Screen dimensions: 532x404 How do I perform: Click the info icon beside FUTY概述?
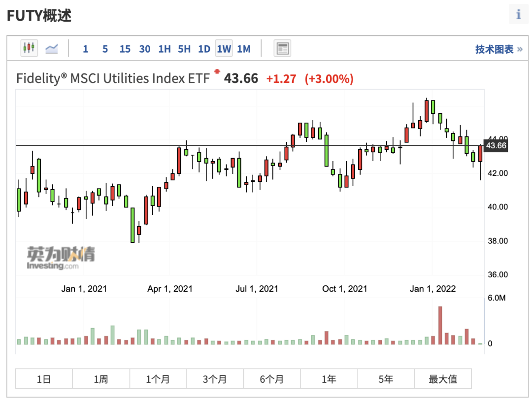point(518,14)
